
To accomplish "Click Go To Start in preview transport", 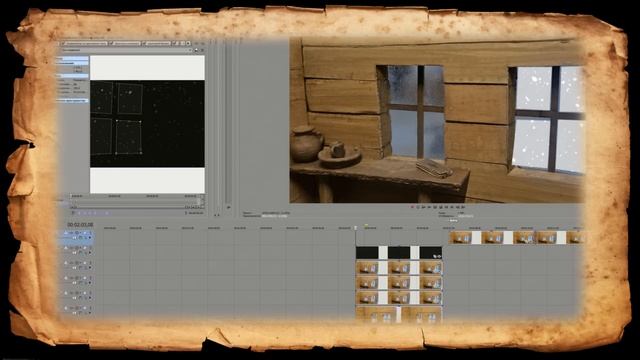I will (x=446, y=207).
